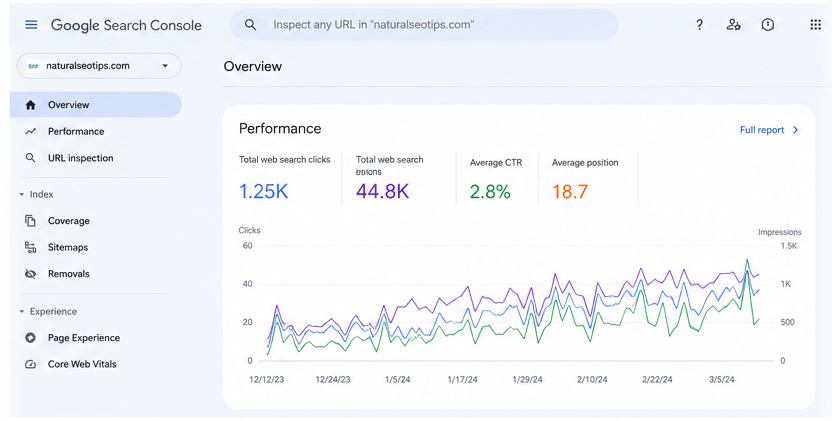Click the 2/10/24 date label on chart

click(x=592, y=380)
